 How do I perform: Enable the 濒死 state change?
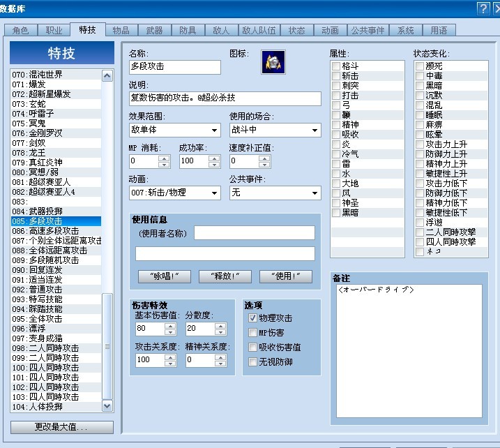[x=420, y=66]
